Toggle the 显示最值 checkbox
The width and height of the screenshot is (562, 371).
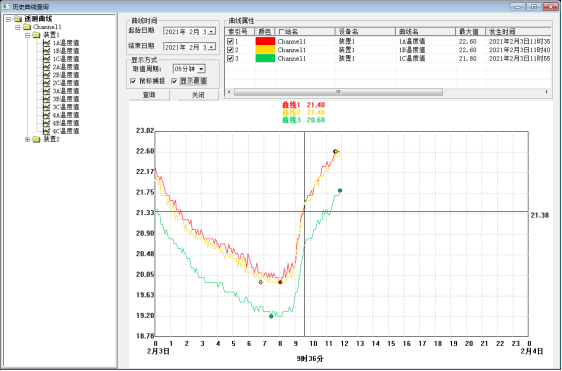174,82
